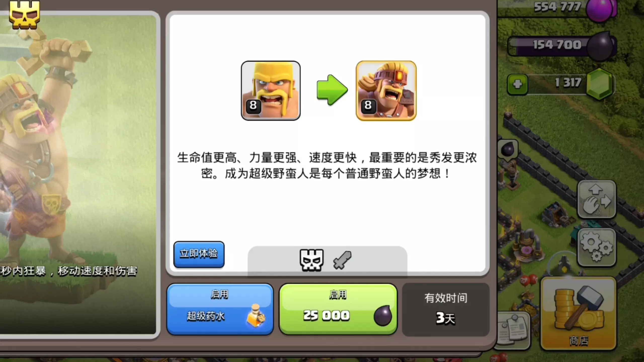The image size is (644, 362).
Task: Activate boost for 25 000 dark elixir
Action: coord(338,309)
